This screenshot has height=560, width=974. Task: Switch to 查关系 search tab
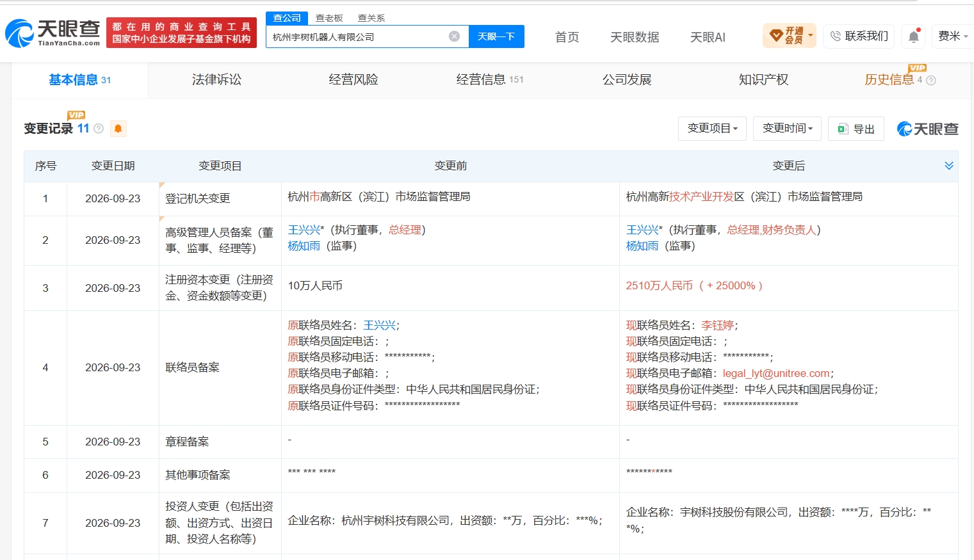point(371,18)
